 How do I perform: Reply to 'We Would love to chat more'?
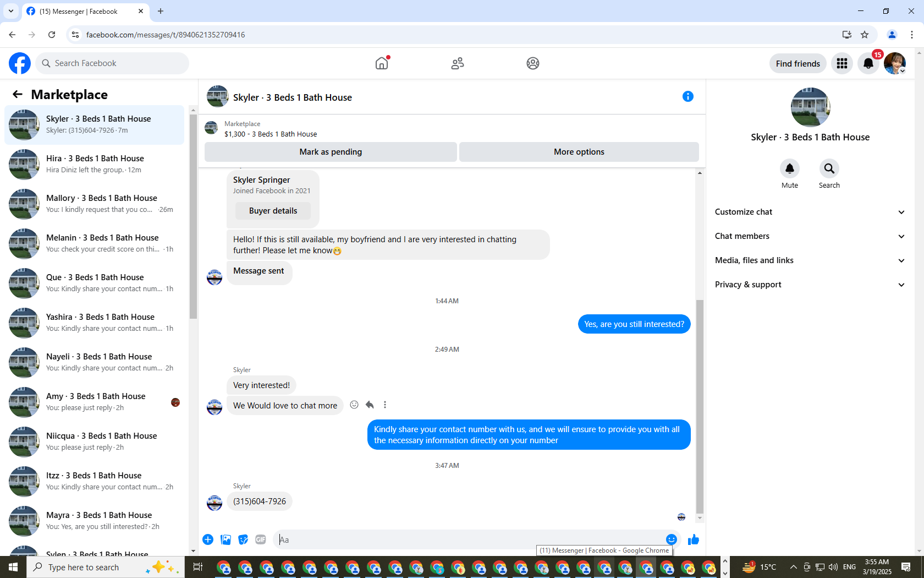coord(370,405)
